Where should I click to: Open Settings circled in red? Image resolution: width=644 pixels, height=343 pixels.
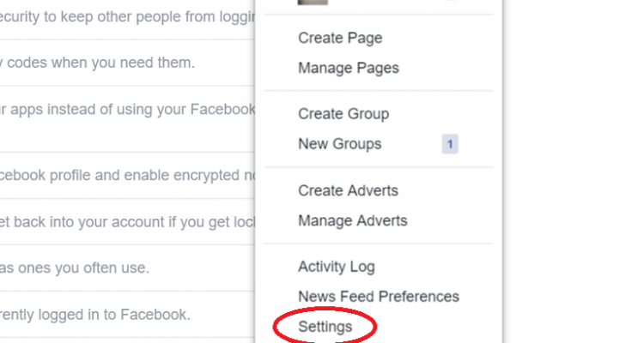click(325, 327)
